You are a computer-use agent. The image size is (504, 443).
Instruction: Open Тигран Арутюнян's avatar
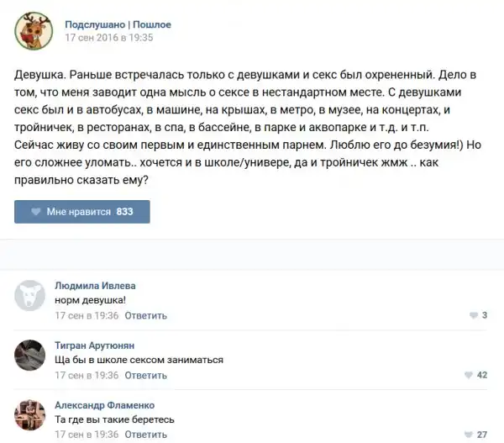click(31, 355)
